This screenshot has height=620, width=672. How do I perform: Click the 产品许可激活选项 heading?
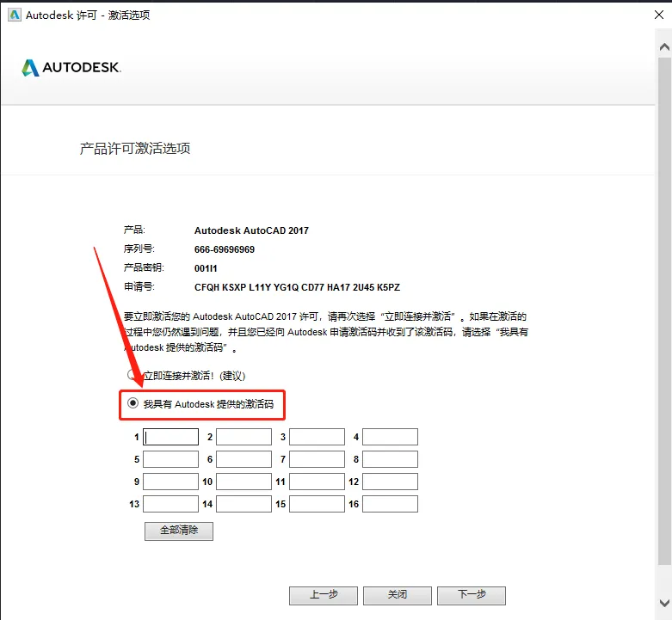[x=135, y=149]
